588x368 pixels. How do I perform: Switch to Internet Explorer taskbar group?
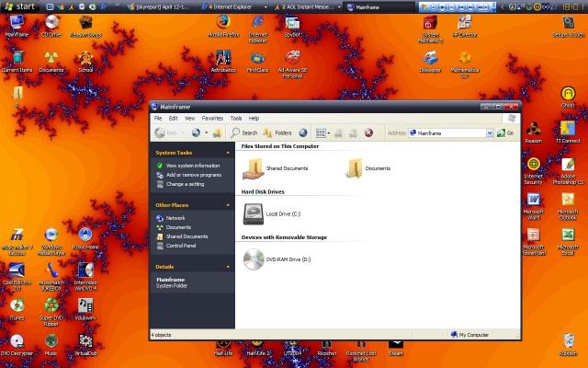(x=233, y=6)
